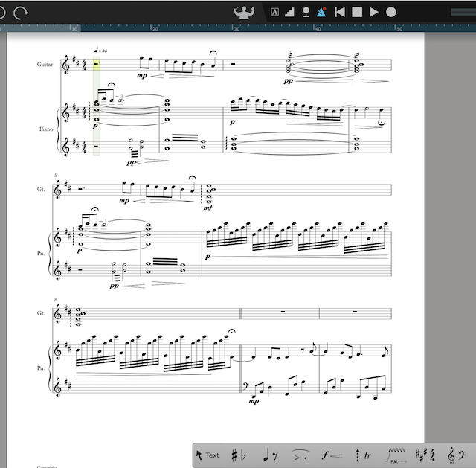
Task: Select the Text pointer tool
Action: 208,455
